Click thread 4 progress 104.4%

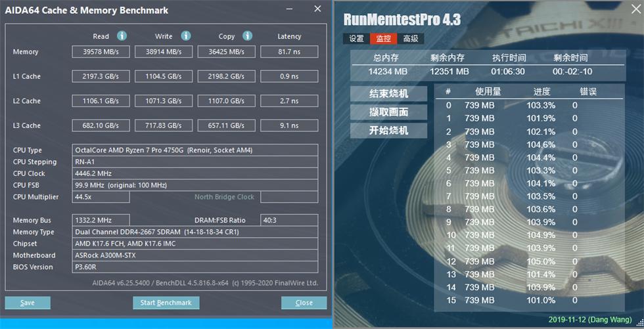point(541,158)
